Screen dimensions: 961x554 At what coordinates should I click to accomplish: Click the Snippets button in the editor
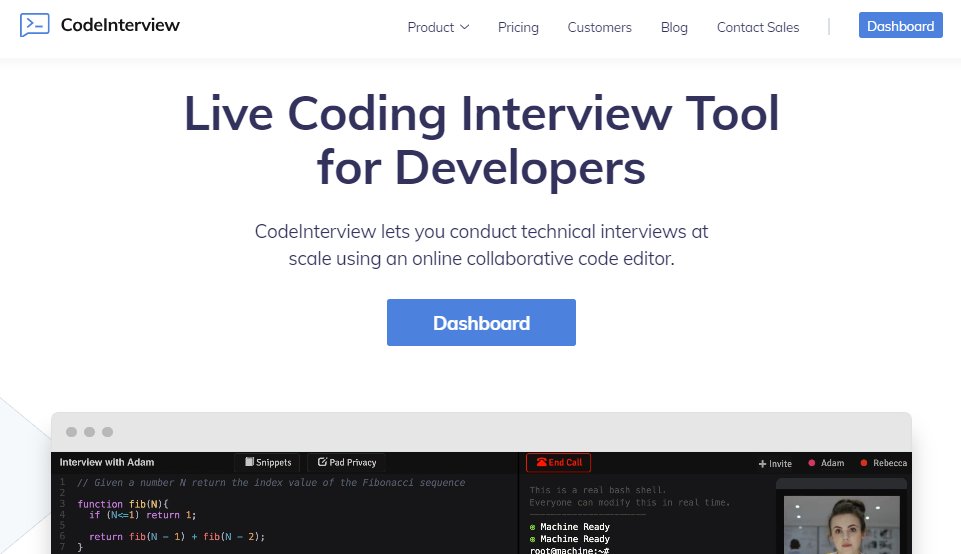267,462
